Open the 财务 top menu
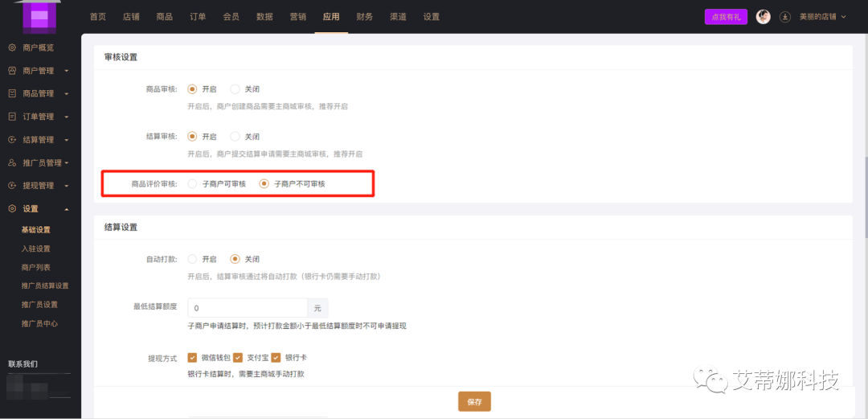 (x=365, y=17)
